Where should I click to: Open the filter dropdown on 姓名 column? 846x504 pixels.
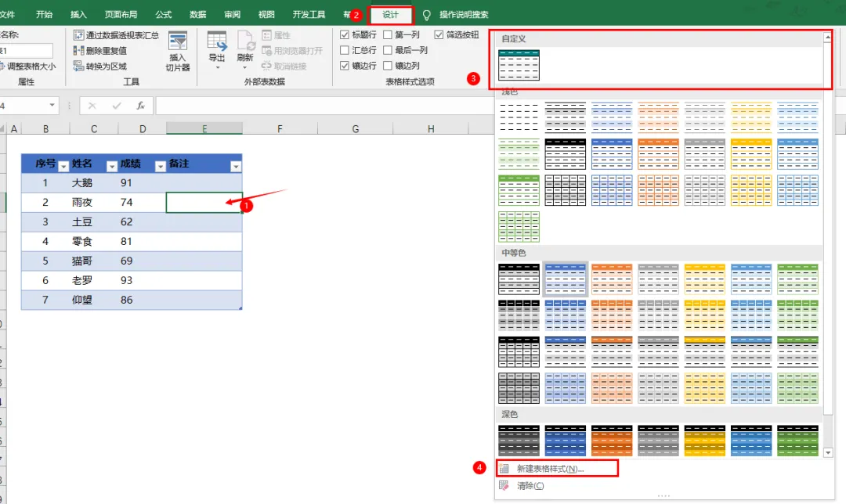pyautogui.click(x=112, y=167)
